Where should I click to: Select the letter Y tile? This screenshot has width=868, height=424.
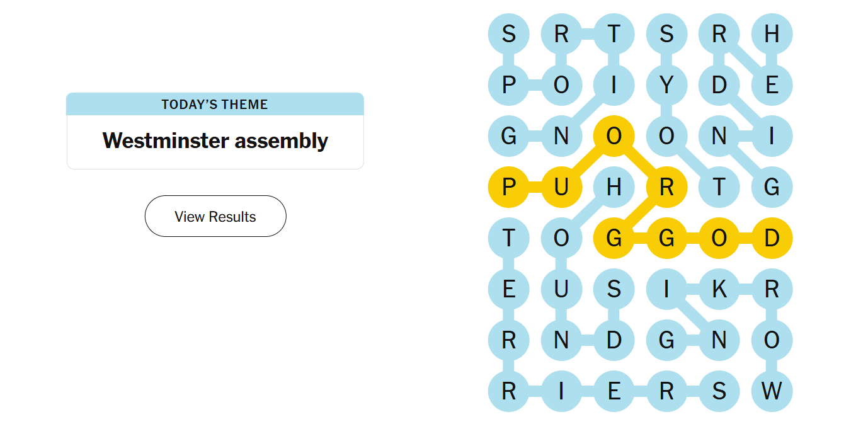666,84
